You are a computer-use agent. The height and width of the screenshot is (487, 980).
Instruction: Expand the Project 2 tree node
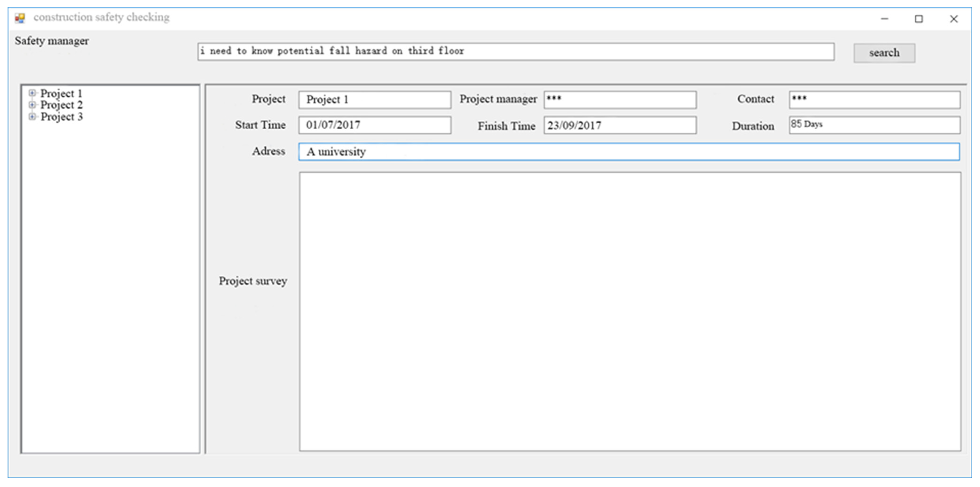click(32, 105)
